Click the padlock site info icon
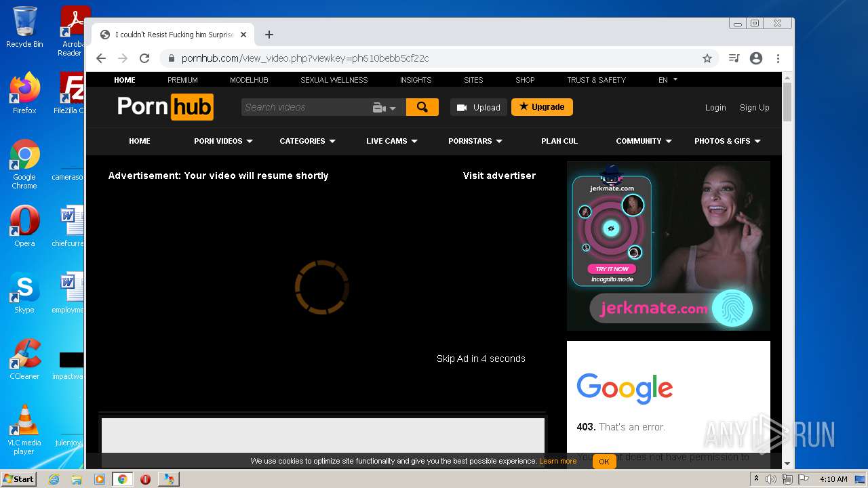Viewport: 868px width, 488px height. [172, 58]
